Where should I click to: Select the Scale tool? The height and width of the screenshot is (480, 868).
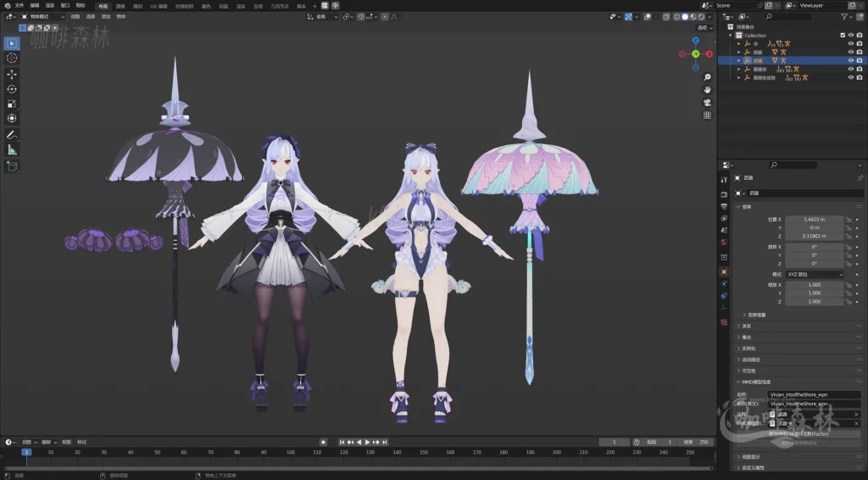click(12, 103)
